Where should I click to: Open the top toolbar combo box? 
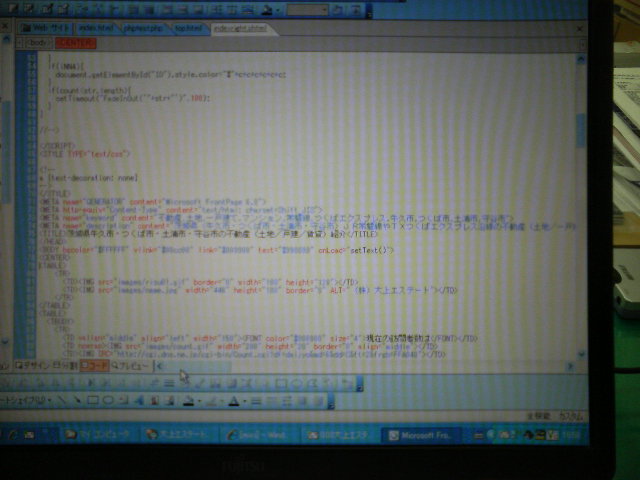(x=307, y=9)
